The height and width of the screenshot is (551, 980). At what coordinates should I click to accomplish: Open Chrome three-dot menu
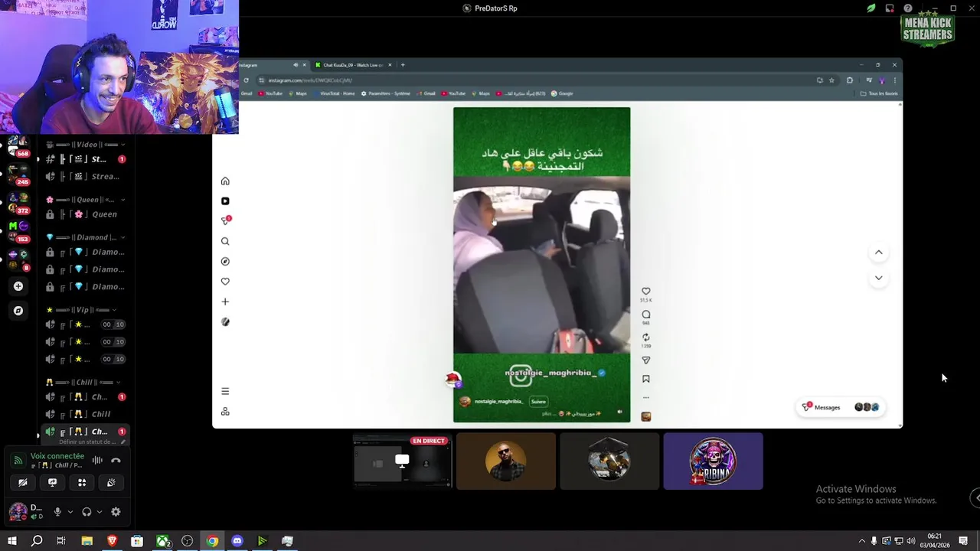point(894,80)
